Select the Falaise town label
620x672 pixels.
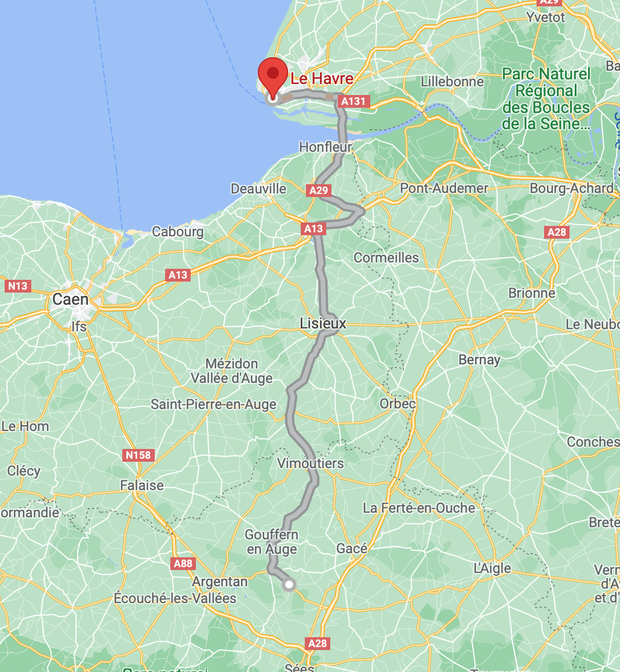point(142,485)
